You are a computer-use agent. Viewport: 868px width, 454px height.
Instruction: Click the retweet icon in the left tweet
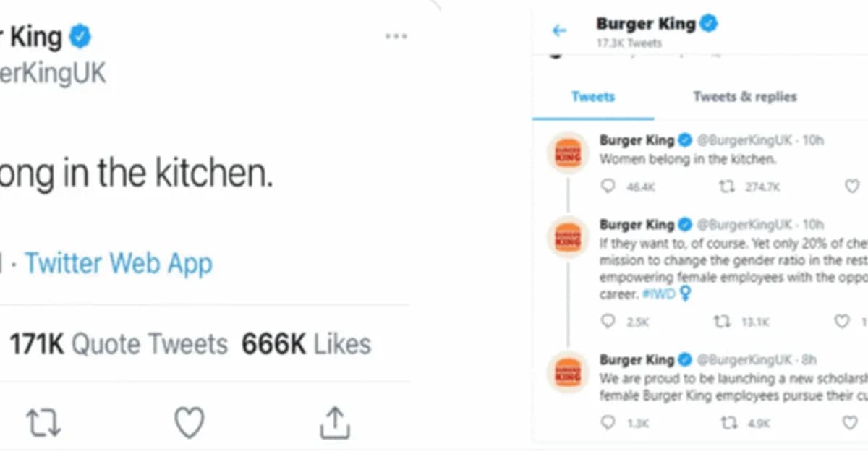45,424
